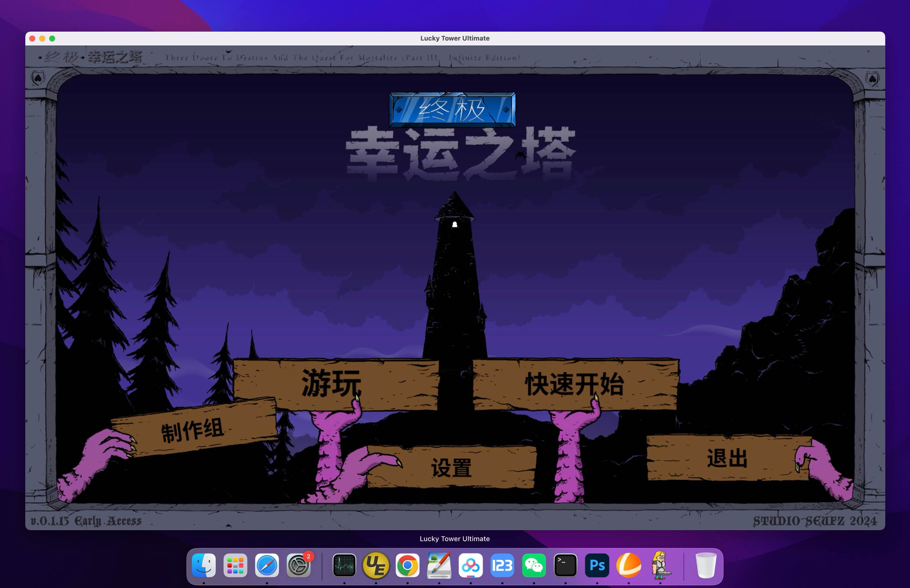This screenshot has height=588, width=910.
Task: Open the disk and paintbrush Dock app
Action: tap(439, 565)
